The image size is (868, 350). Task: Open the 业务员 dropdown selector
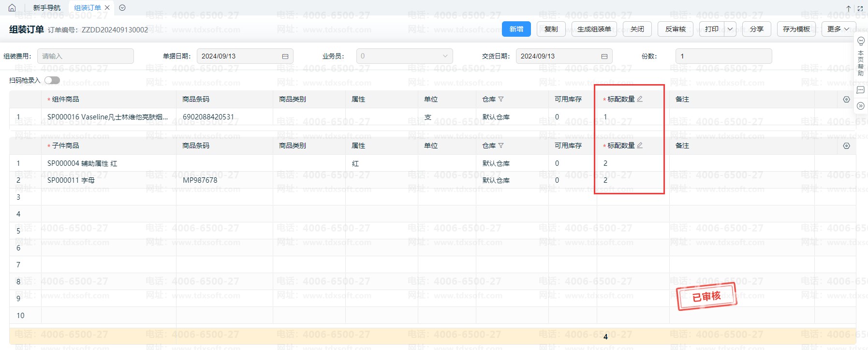tap(404, 56)
